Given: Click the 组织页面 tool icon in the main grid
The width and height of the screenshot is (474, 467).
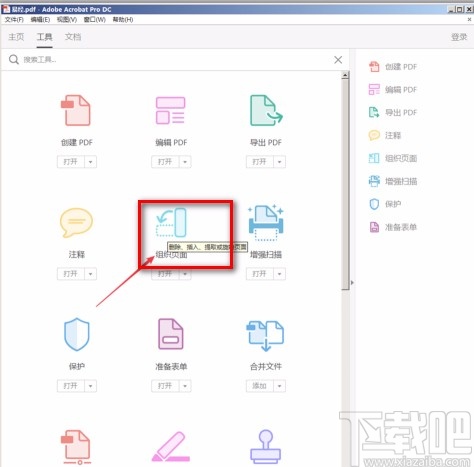Looking at the screenshot, I should coord(171,222).
